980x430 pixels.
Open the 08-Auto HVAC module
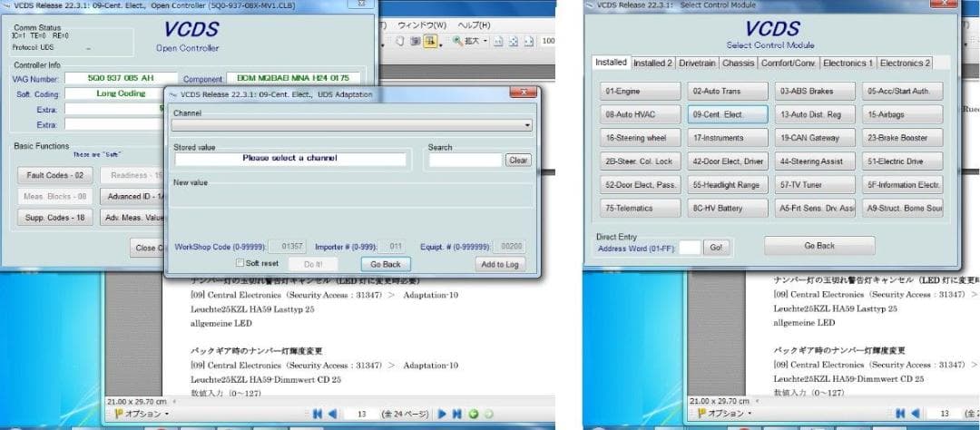point(641,114)
